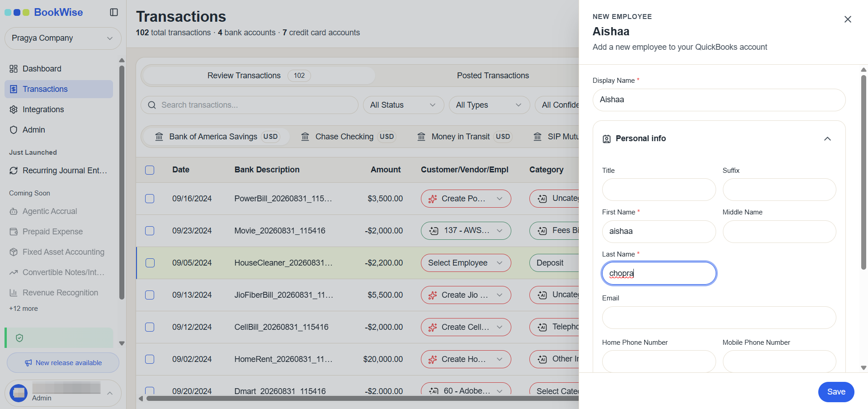Open the All Types filter dropdown
The width and height of the screenshot is (868, 409).
coord(489,105)
